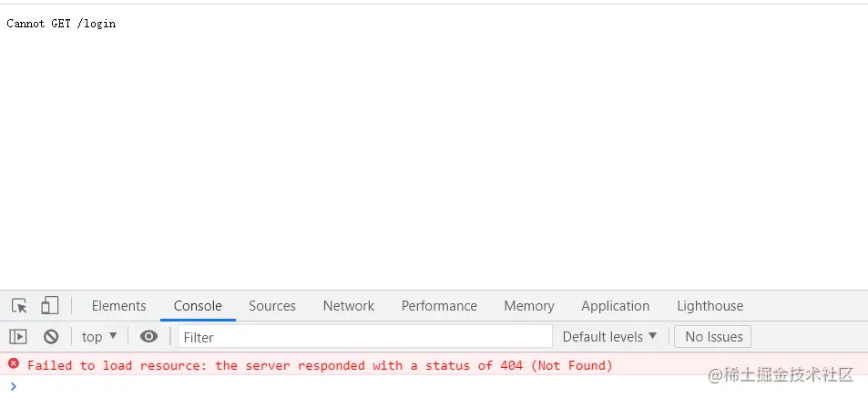Toggle the device toolbar icon

tap(50, 305)
